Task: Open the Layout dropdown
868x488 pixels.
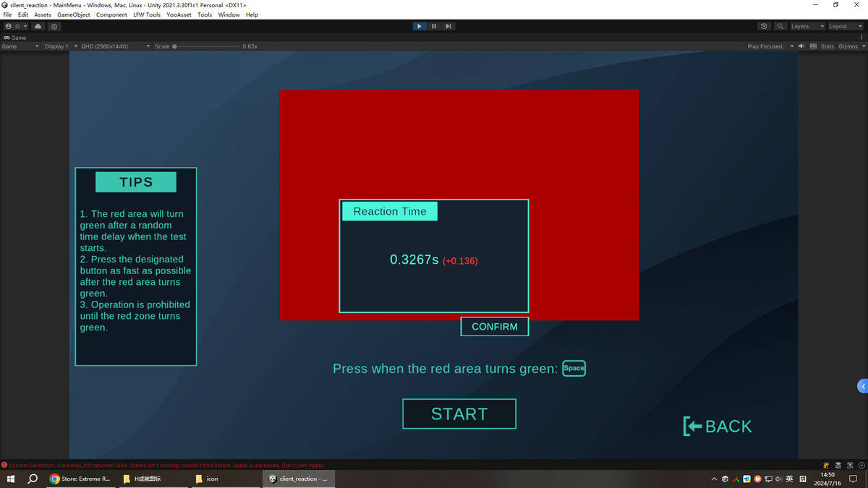Action: (845, 26)
